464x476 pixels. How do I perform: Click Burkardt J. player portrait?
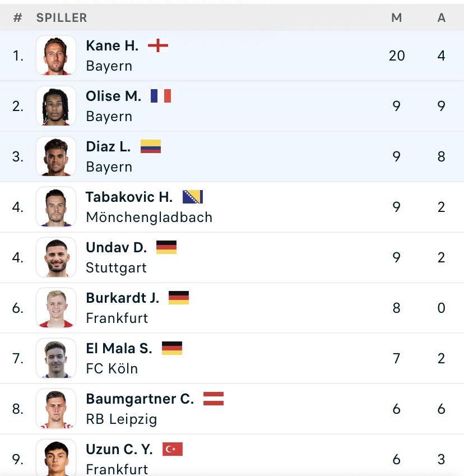pyautogui.click(x=56, y=308)
